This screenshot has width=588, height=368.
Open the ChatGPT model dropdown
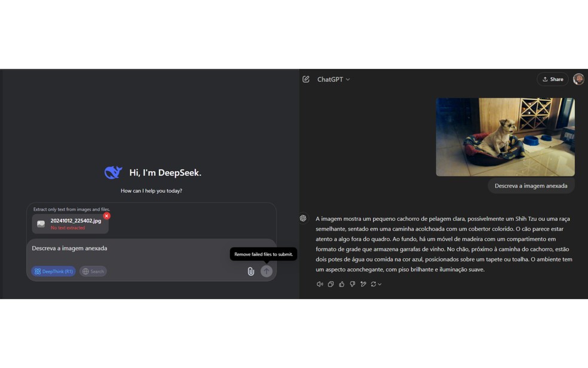(x=348, y=79)
